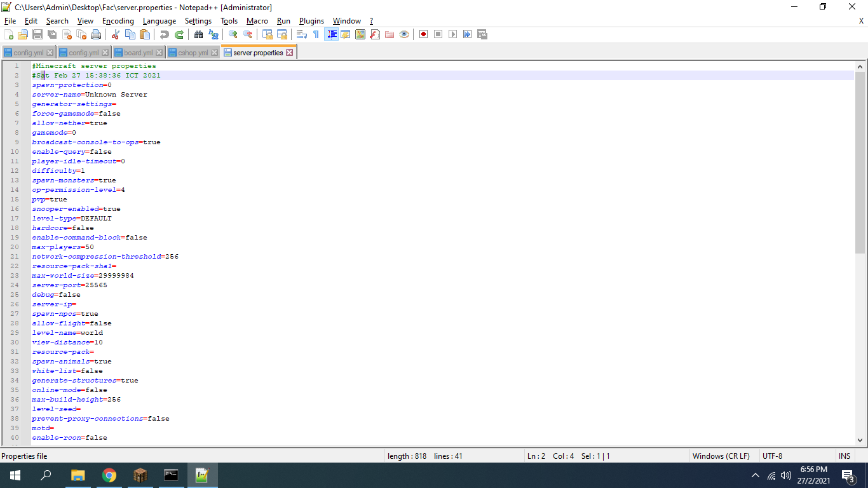Image resolution: width=868 pixels, height=488 pixels.
Task: Click the green Redo toolbar icon
Action: (x=179, y=34)
